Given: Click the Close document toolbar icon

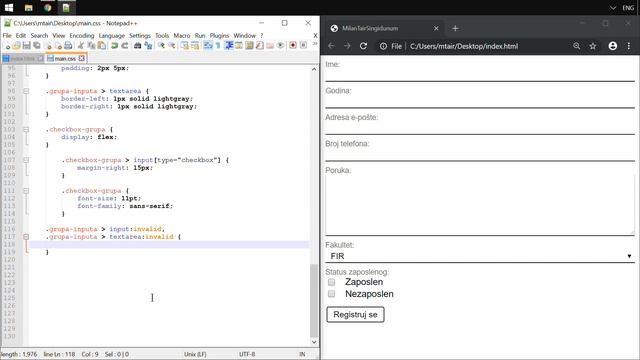Looking at the screenshot, I should [48, 45].
